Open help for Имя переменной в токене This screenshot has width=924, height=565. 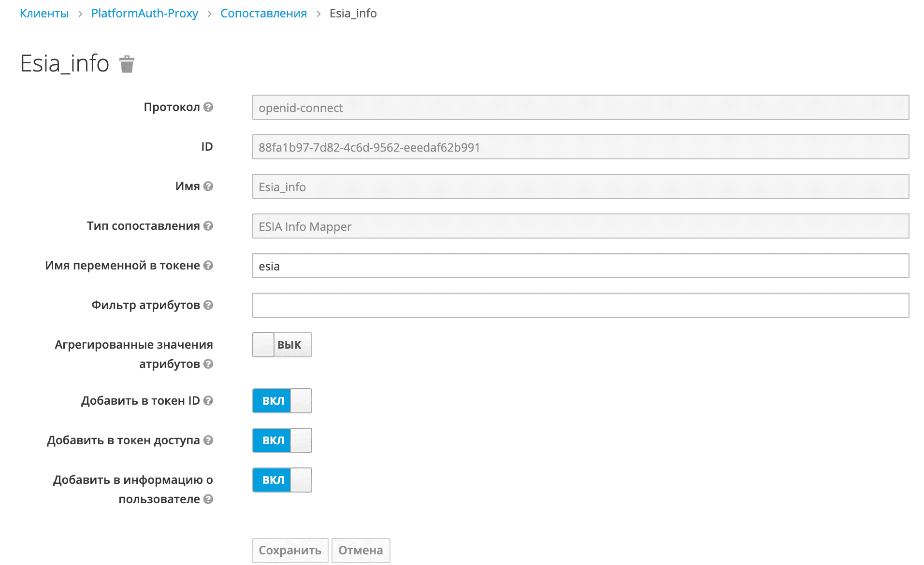209,265
